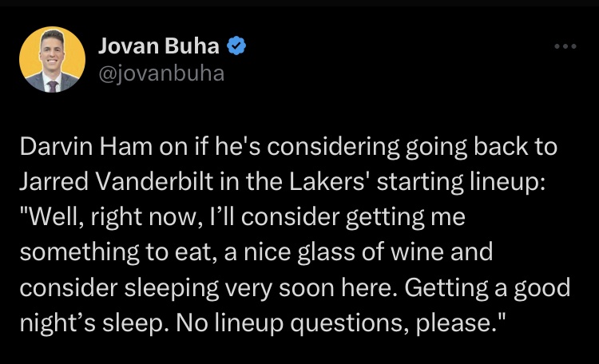Visit the @jovanbuha handle link
599x364 pixels.
click(161, 74)
